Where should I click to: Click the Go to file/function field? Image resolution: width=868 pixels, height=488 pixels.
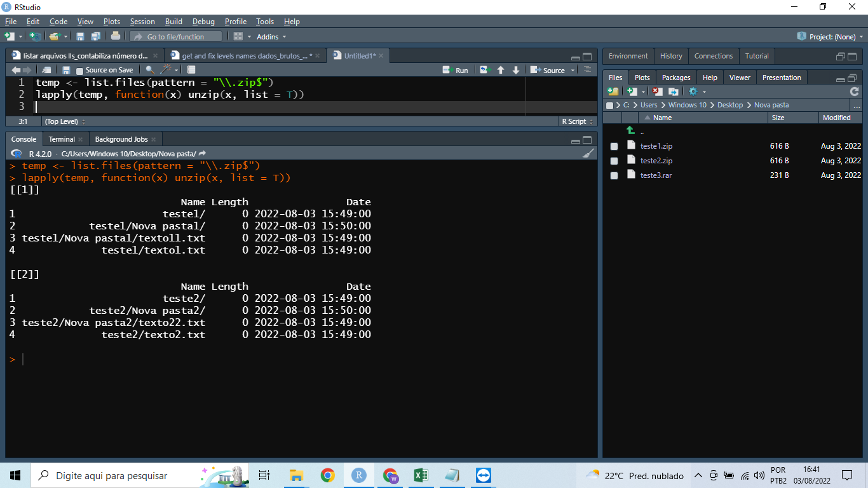click(175, 37)
